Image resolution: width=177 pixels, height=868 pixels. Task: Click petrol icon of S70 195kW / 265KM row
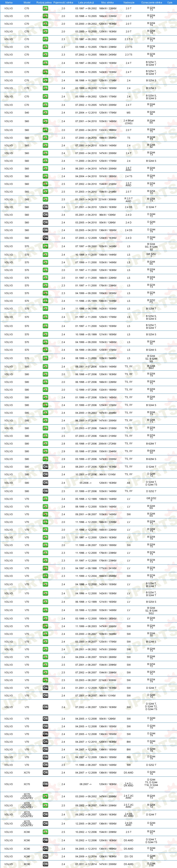[45, 293]
